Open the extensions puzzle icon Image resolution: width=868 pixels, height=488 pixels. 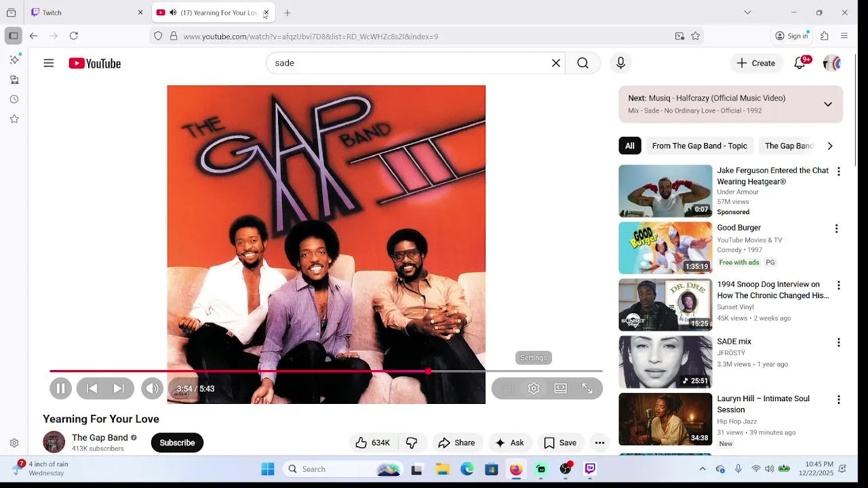coord(825,36)
